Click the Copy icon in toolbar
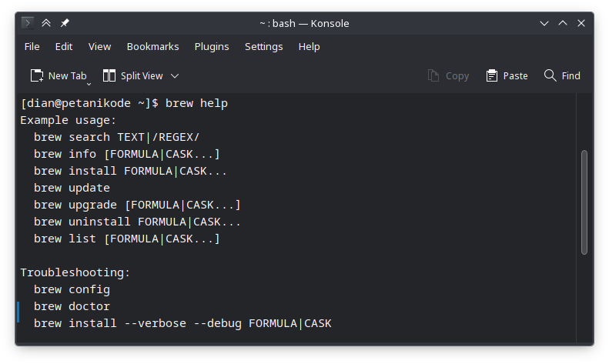The image size is (609, 364). click(434, 75)
